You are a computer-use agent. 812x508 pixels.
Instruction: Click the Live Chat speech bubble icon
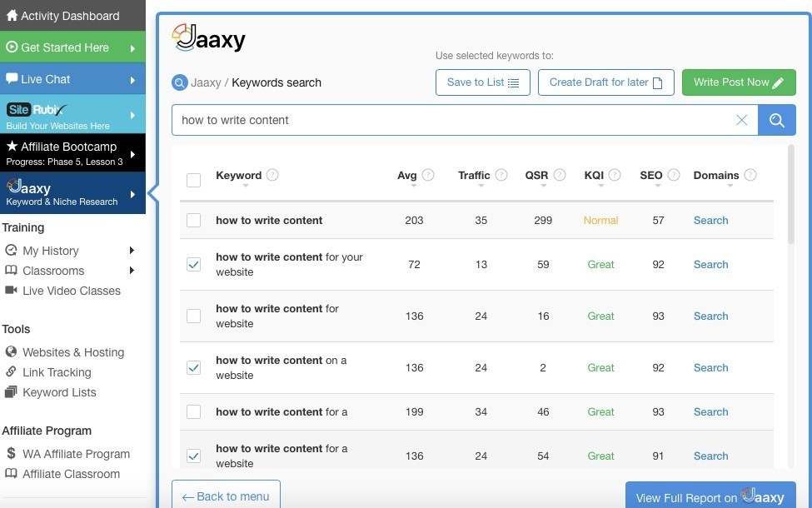(x=12, y=79)
